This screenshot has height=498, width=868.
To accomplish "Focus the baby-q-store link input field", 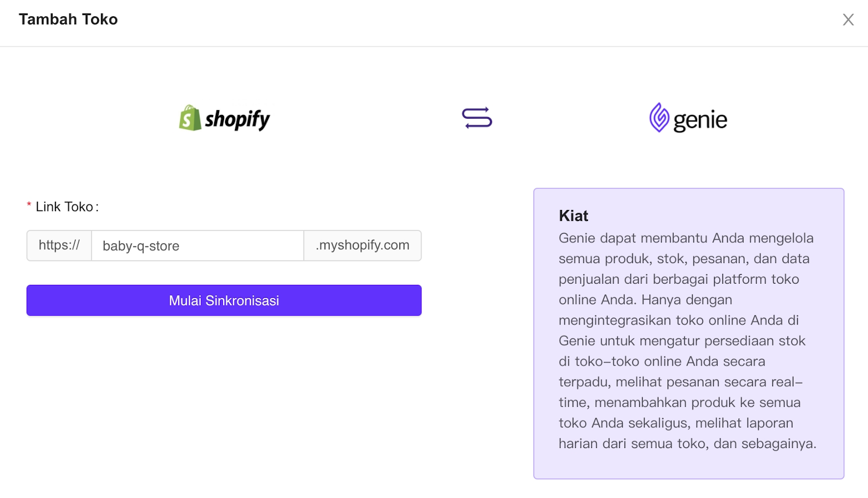I will tap(197, 246).
